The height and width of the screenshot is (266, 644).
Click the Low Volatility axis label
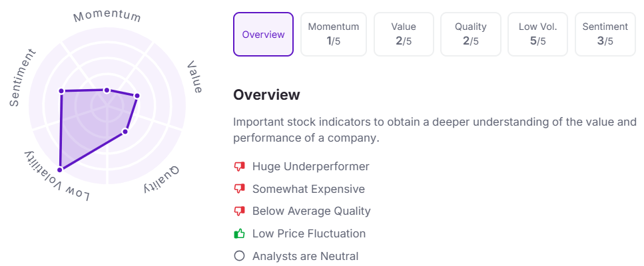(x=57, y=177)
